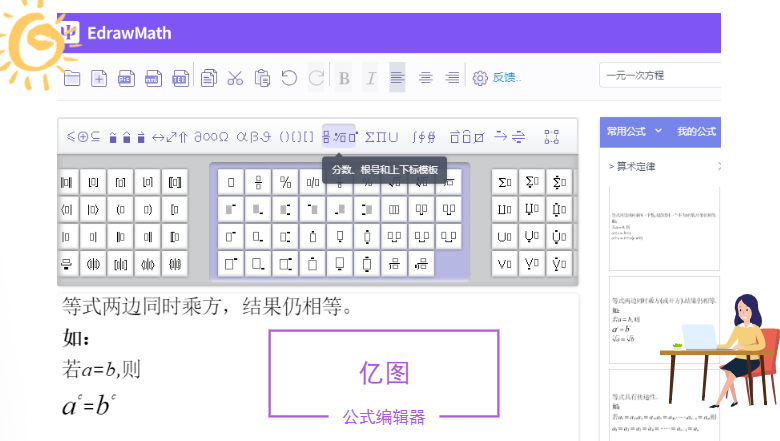The width and height of the screenshot is (780, 441).
Task: Open settings via the gear icon
Action: click(x=480, y=78)
